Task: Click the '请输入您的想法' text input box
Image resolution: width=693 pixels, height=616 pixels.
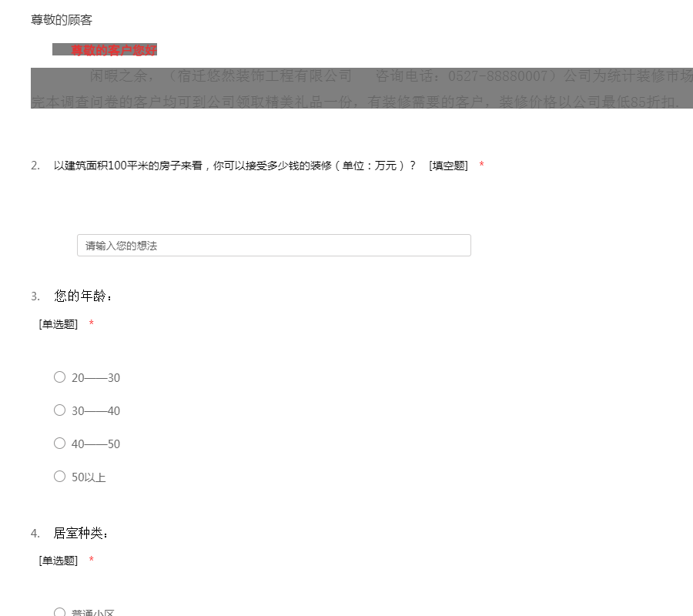Action: [273, 246]
